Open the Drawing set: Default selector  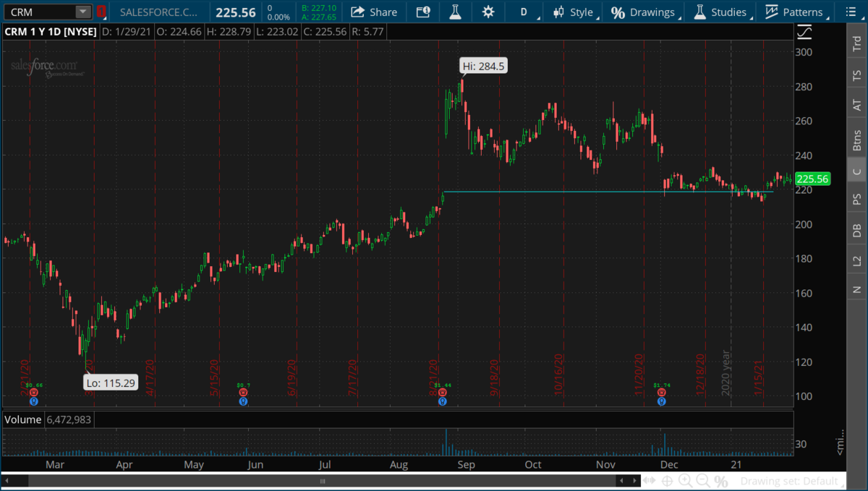[792, 481]
